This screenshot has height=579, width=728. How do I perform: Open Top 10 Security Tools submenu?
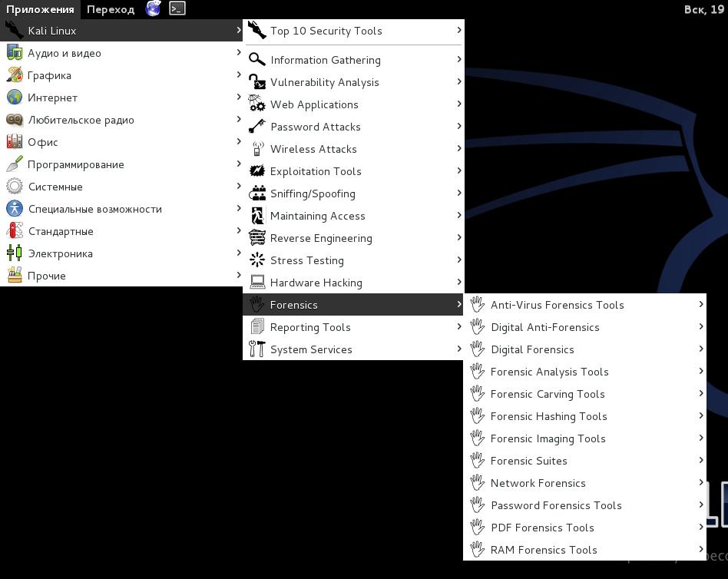point(354,31)
